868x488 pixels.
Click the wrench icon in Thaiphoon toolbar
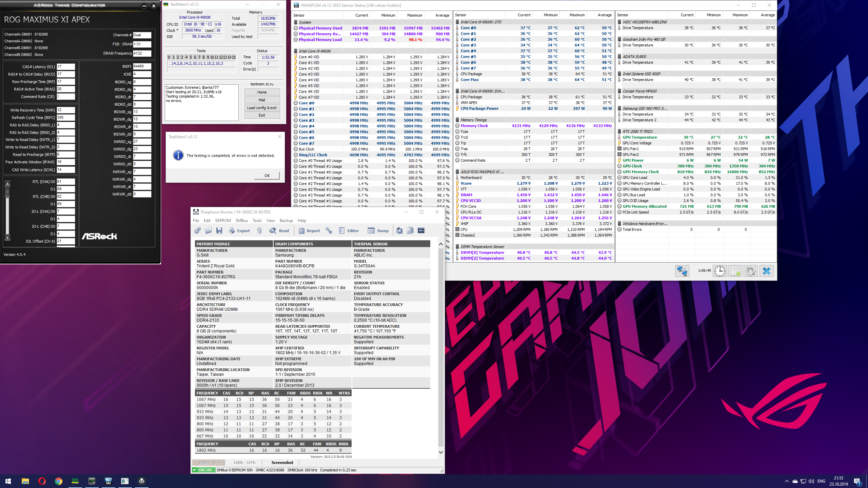pos(329,231)
